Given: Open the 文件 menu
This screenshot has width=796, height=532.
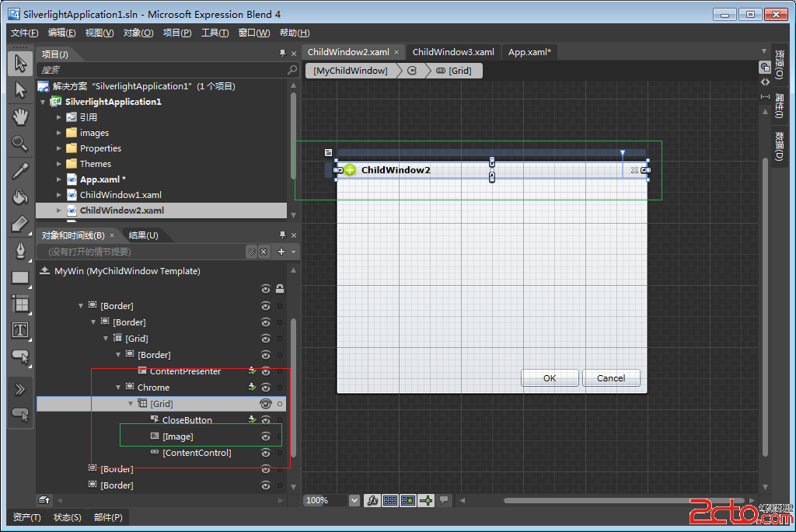Looking at the screenshot, I should pyautogui.click(x=24, y=33).
